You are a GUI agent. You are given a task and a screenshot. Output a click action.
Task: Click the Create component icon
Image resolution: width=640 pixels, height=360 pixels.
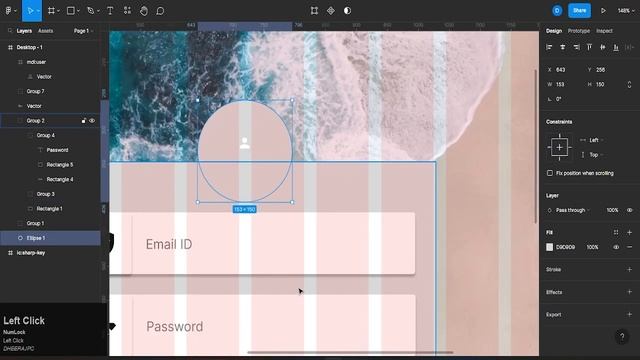(x=331, y=11)
